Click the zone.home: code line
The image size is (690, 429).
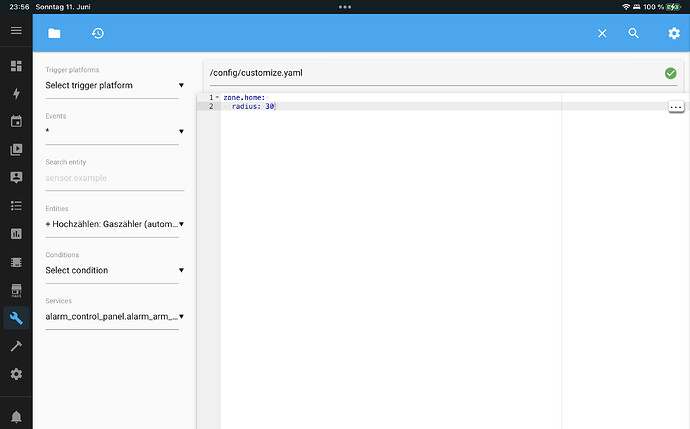(244, 97)
